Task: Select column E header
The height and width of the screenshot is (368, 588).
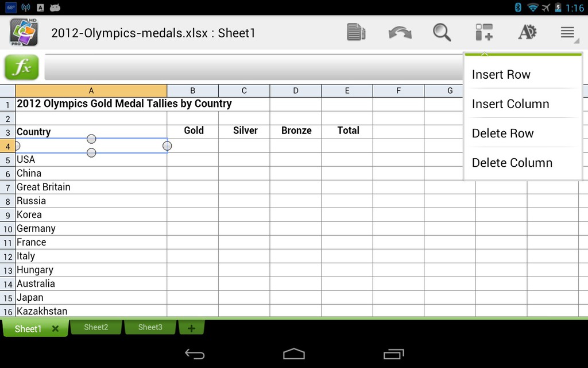Action: [x=347, y=90]
